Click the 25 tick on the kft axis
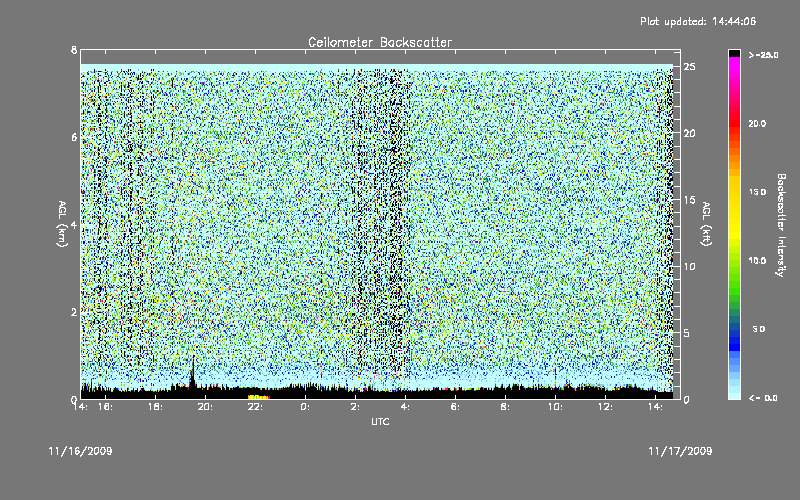Viewport: 800px width, 500px height. [x=689, y=67]
